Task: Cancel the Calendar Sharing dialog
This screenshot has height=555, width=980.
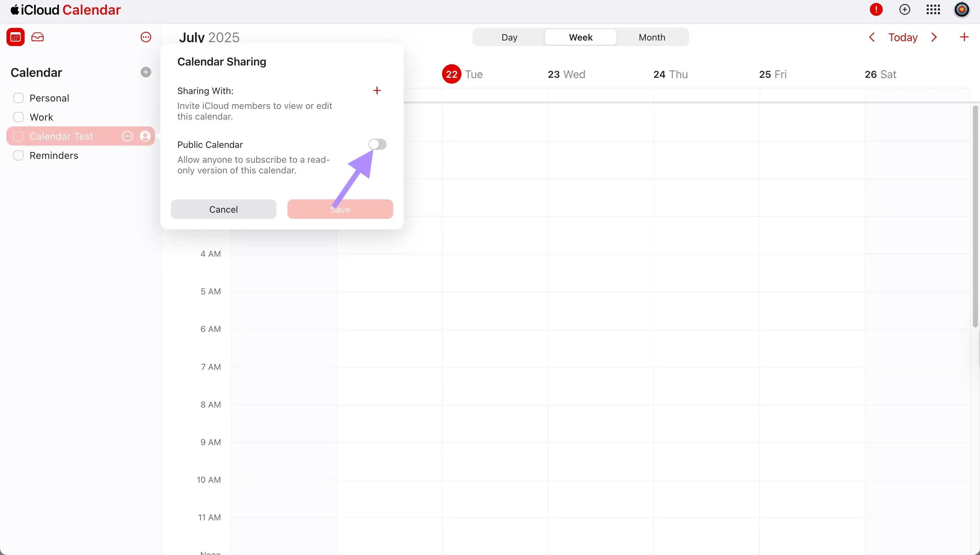Action: click(x=223, y=209)
